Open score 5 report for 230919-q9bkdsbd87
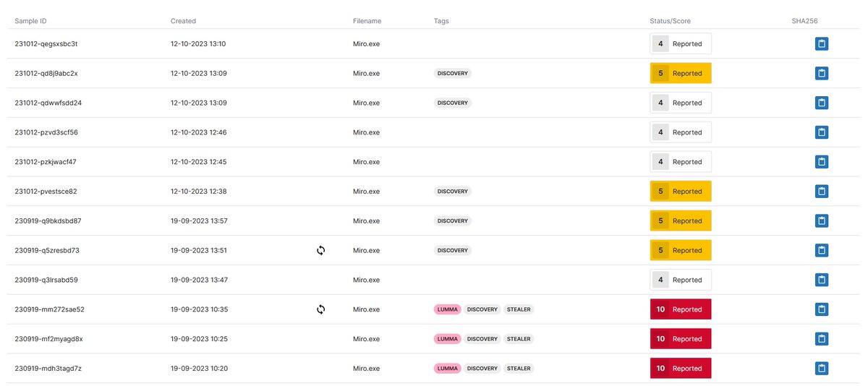The width and height of the screenshot is (868, 386). tap(681, 221)
